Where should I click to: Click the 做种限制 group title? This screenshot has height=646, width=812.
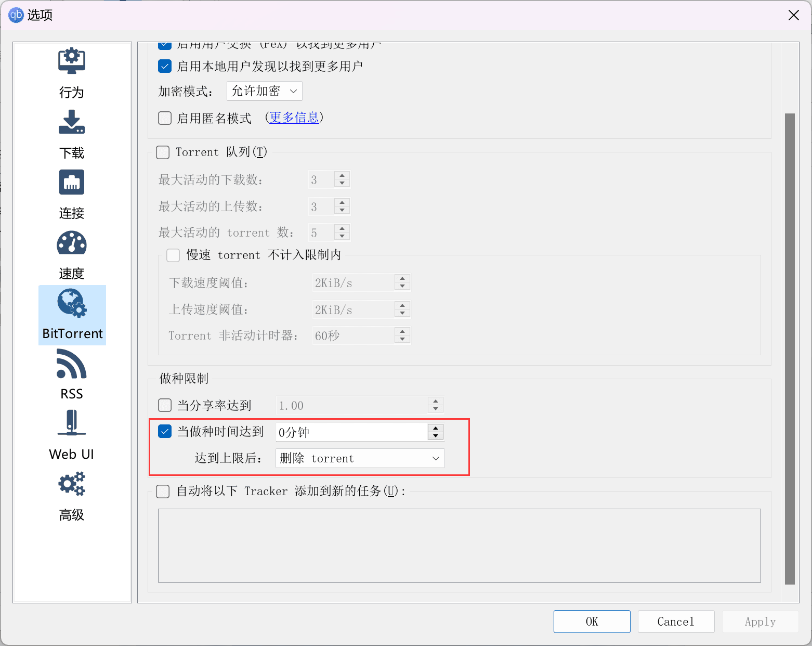(184, 379)
